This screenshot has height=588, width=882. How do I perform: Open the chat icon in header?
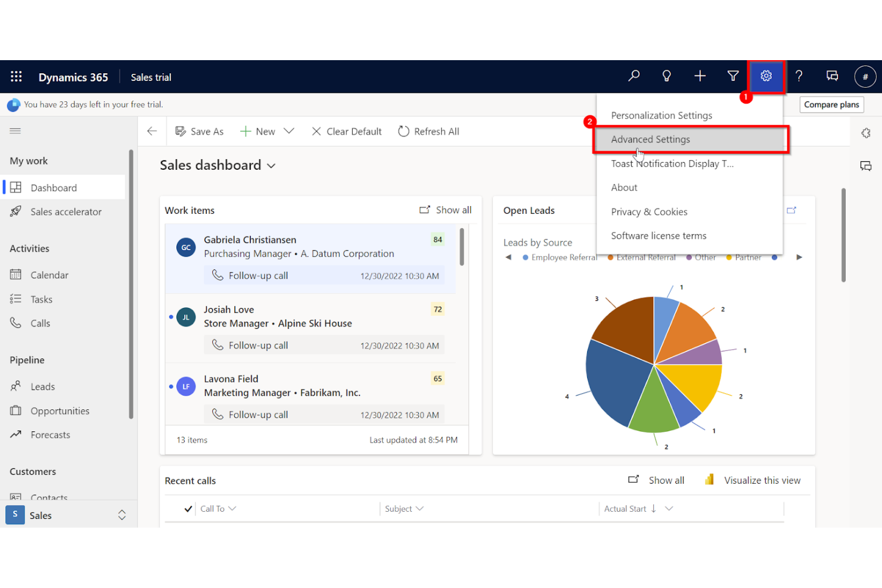(x=833, y=76)
